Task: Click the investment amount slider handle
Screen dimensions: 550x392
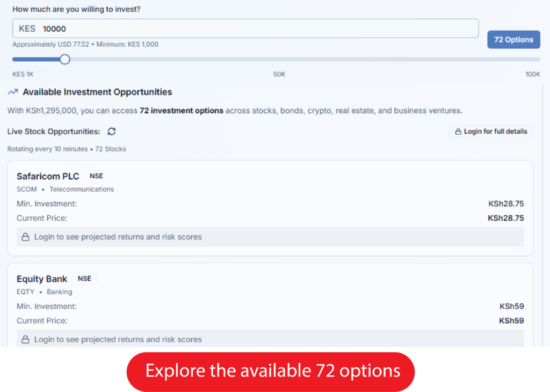Action: [65, 59]
